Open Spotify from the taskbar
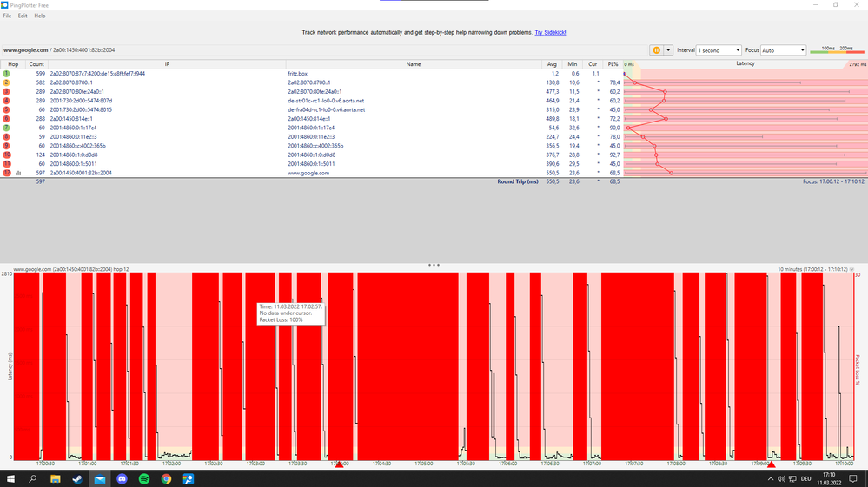This screenshot has height=487, width=868. point(144,478)
